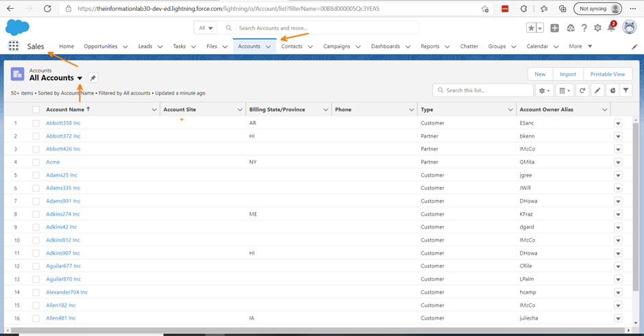Switch to the Contacts tab

tap(292, 47)
